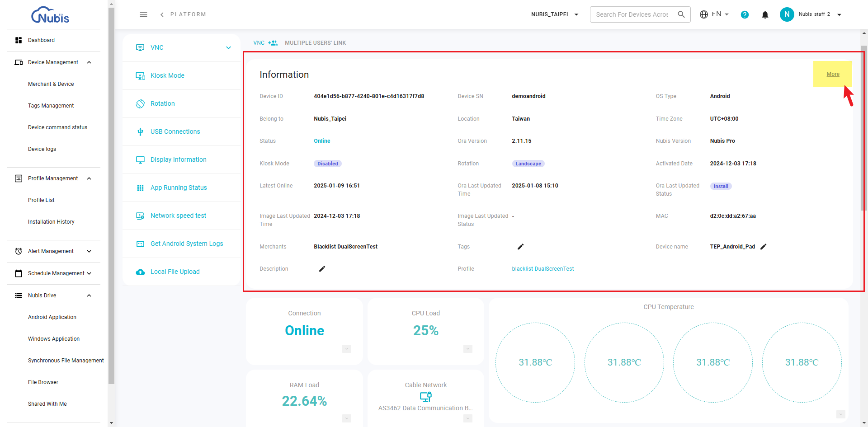Screen dimensions: 868x427
Task: Open File Browser page
Action: pos(43,382)
